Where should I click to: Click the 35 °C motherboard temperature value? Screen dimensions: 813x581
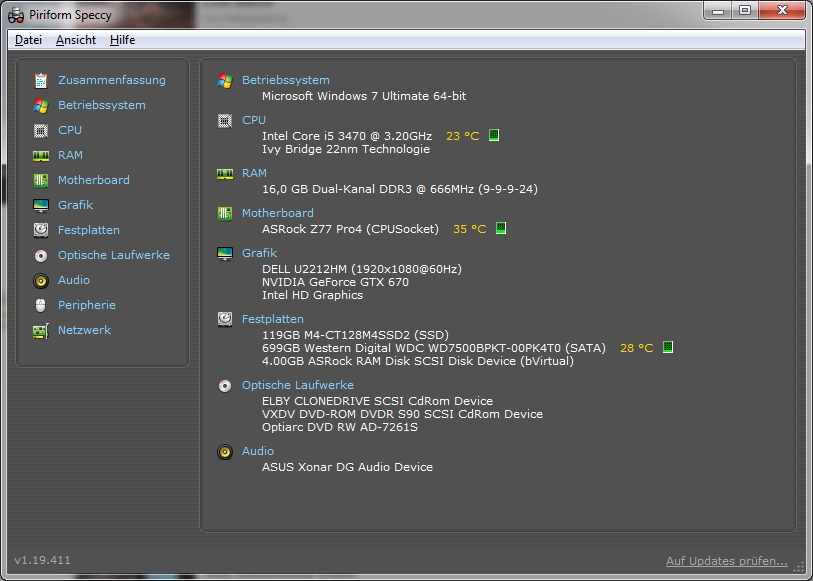click(469, 229)
